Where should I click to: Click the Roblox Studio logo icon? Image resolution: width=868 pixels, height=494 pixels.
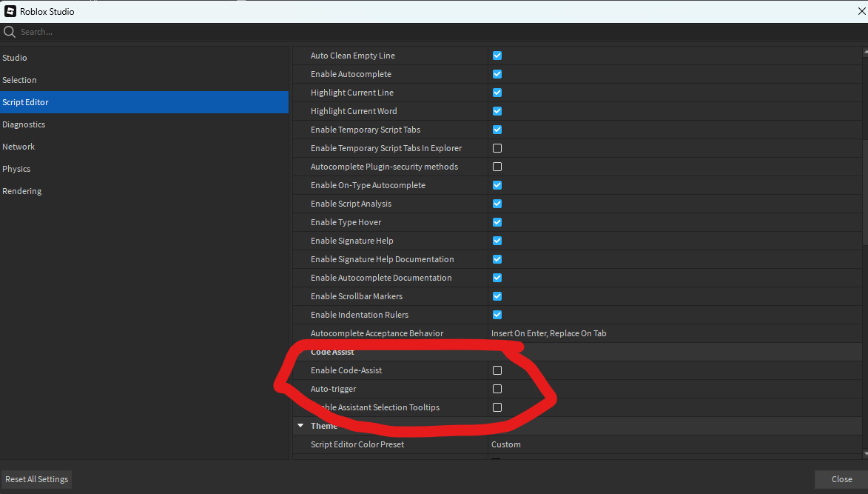click(x=10, y=11)
